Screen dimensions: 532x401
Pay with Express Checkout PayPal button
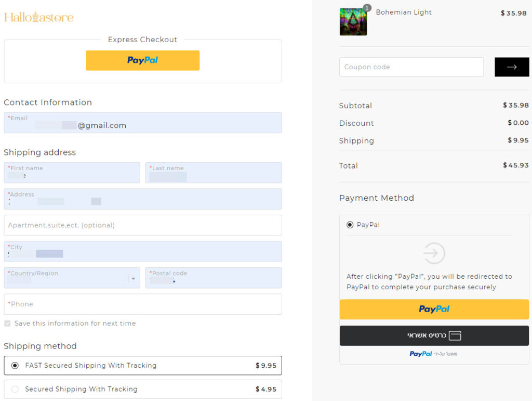[x=142, y=60]
